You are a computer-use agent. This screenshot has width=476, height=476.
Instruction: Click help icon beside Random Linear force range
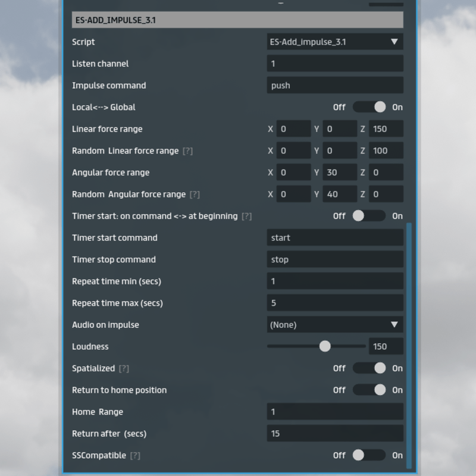point(187,151)
